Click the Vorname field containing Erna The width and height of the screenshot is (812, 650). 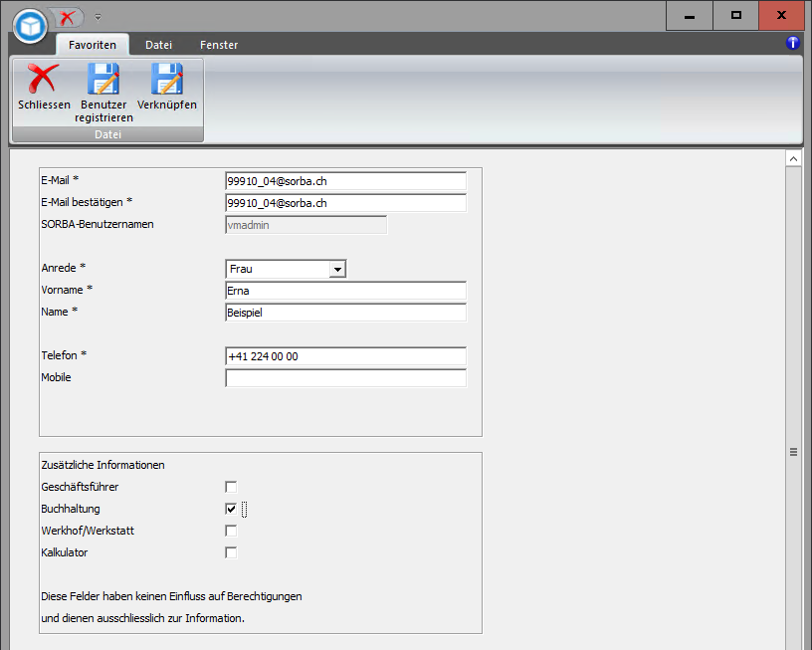[x=345, y=291]
